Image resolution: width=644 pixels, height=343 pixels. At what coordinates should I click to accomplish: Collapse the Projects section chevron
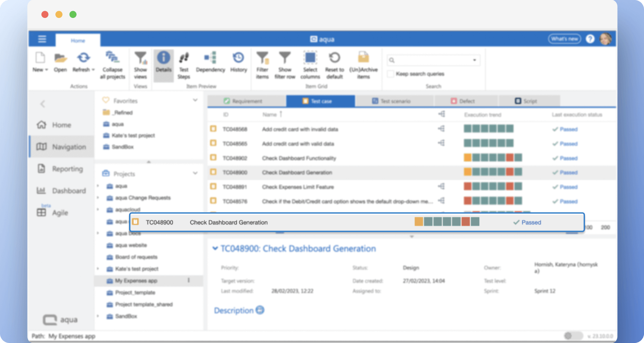point(195,173)
